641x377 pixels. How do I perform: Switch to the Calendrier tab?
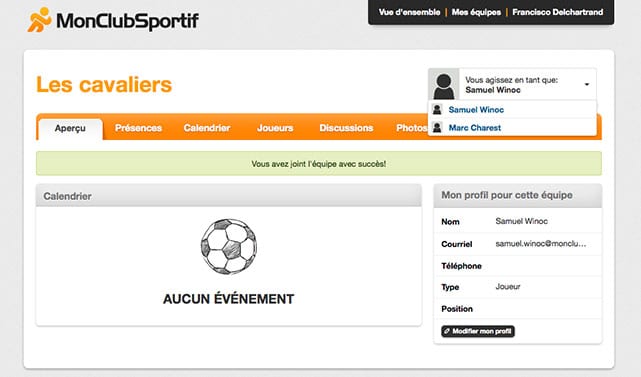(x=207, y=128)
